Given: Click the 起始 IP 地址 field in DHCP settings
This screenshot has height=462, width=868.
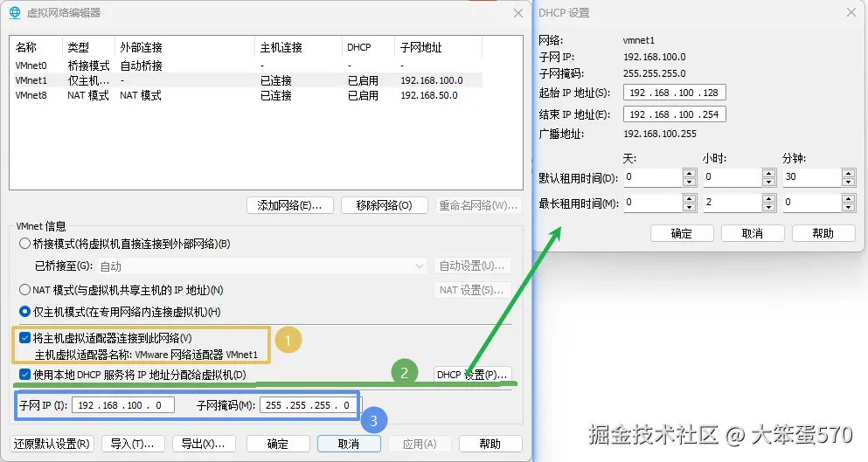Looking at the screenshot, I should [x=674, y=93].
